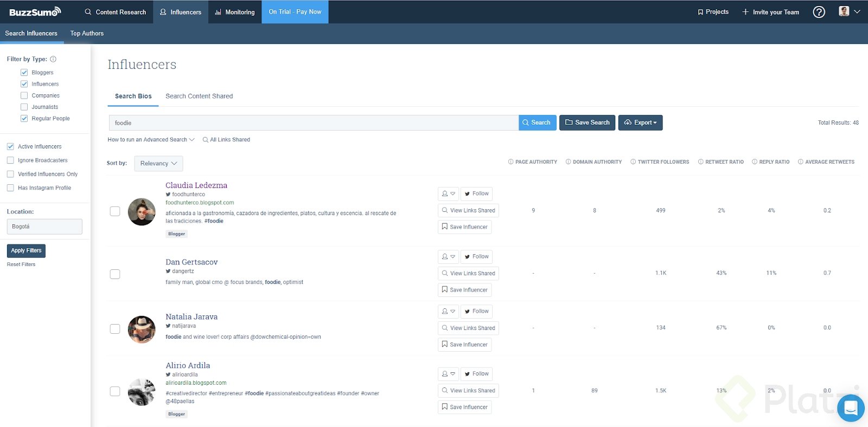868x427 pixels.
Task: Open foodhunterco.blogspot.com link
Action: click(x=200, y=203)
